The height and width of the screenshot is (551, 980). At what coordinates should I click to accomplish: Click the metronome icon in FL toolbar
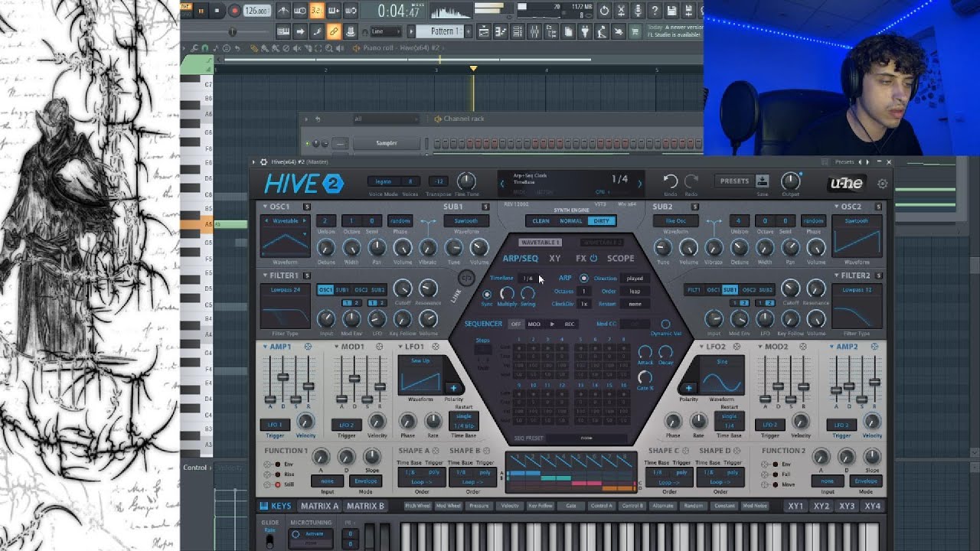(283, 11)
